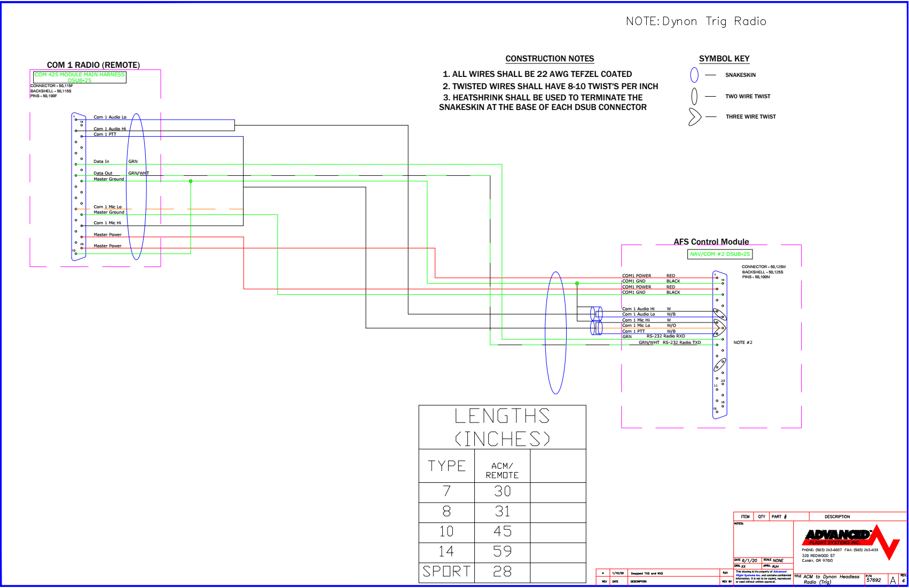The image size is (909, 588).
Task: Expand the COM 425 MODULE MAIN HARNESS label
Action: [80, 77]
